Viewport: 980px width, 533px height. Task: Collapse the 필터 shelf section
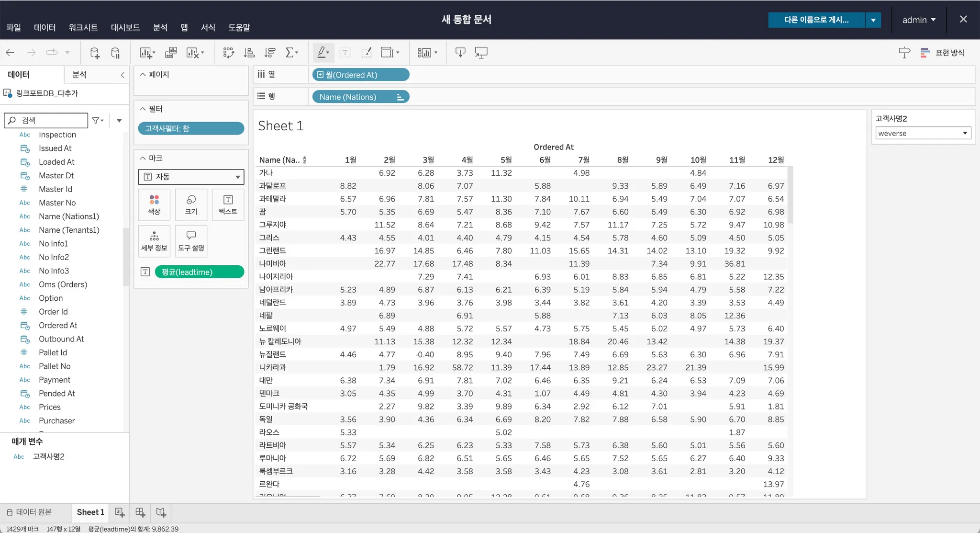coord(143,109)
